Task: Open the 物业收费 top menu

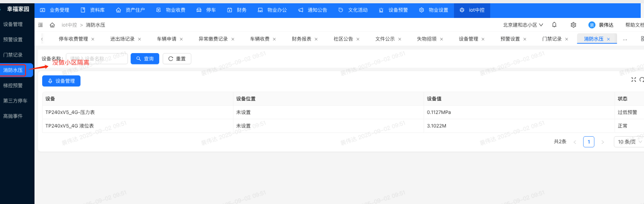Action: point(171,10)
